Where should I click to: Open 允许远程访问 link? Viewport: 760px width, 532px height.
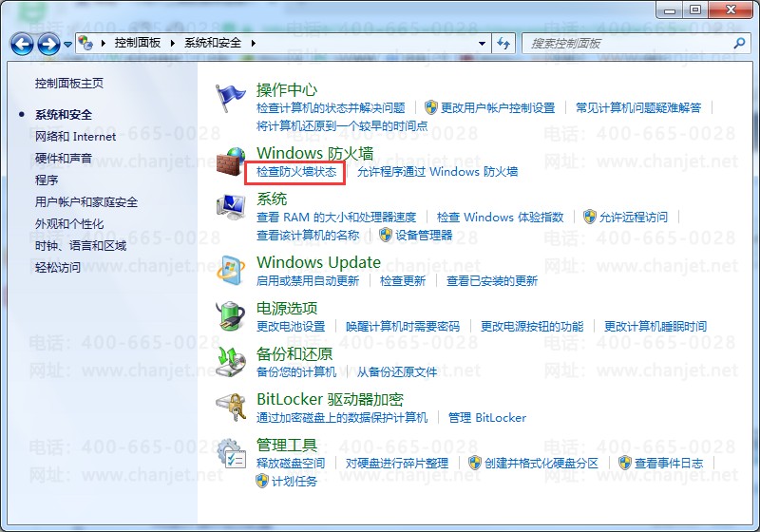pos(634,217)
